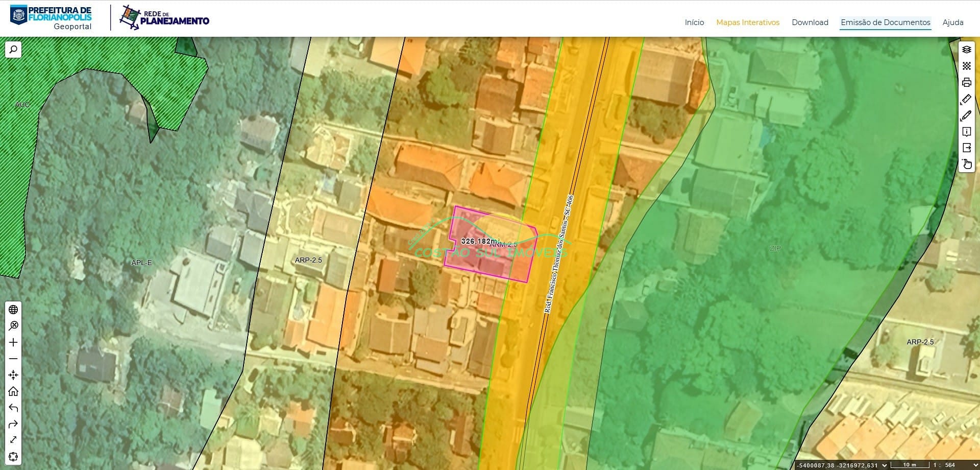The image size is (980, 470).
Task: Activate the pointing hand select tool
Action: click(x=966, y=164)
